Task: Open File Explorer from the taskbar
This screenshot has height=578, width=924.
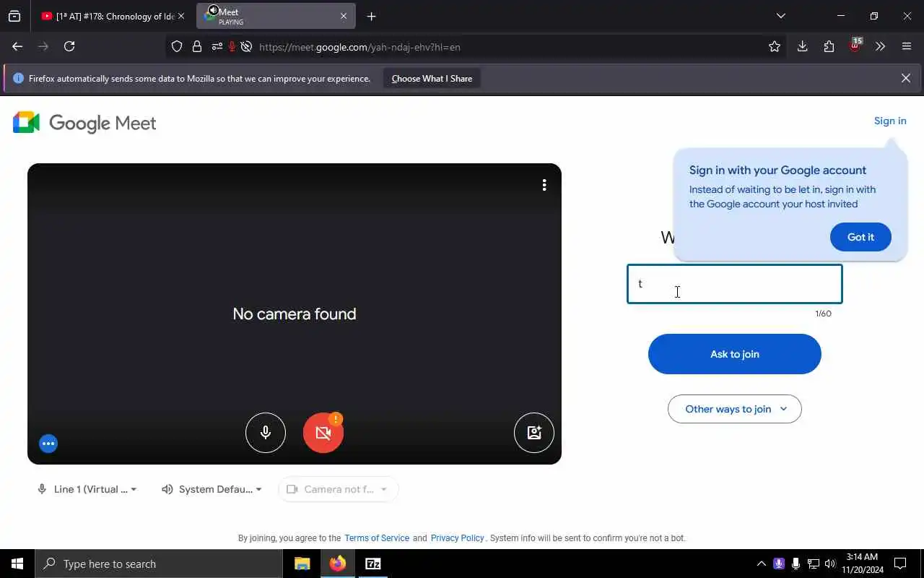Action: pos(302,564)
